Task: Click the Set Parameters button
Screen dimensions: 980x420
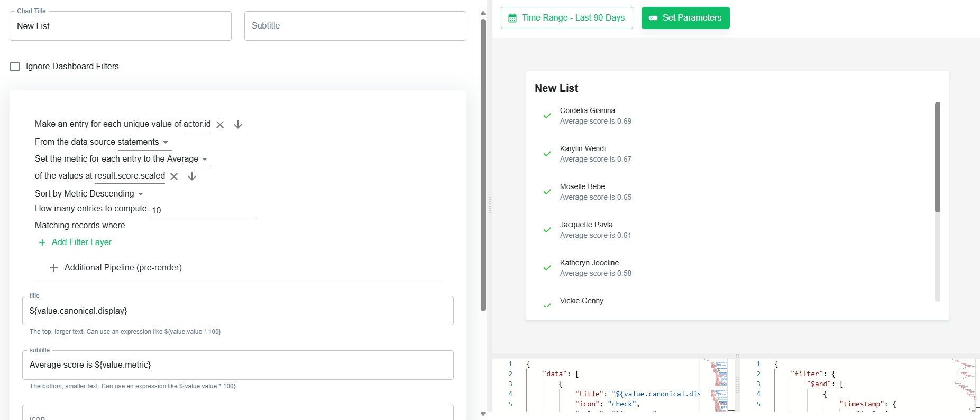Action: pos(685,18)
